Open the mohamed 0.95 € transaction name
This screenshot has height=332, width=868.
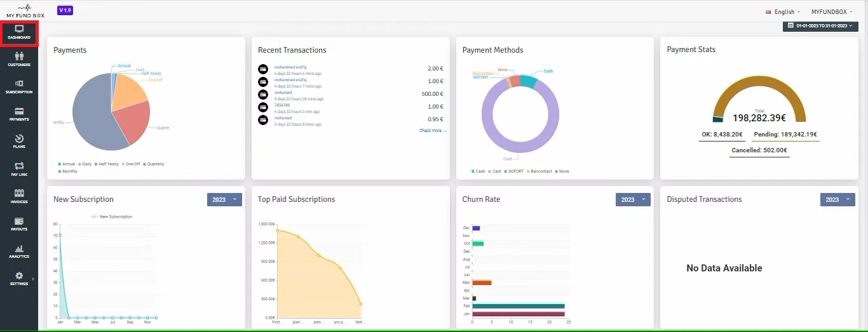[283, 117]
